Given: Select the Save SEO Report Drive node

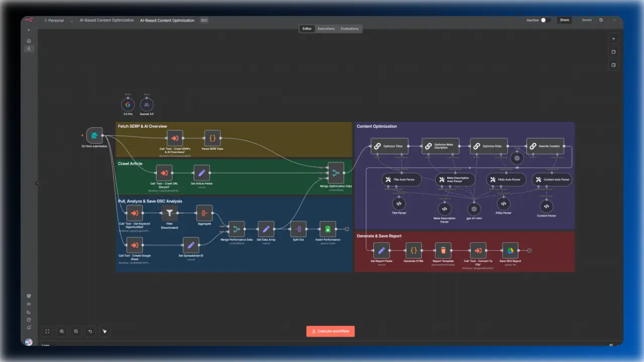Looking at the screenshot, I should [x=510, y=250].
